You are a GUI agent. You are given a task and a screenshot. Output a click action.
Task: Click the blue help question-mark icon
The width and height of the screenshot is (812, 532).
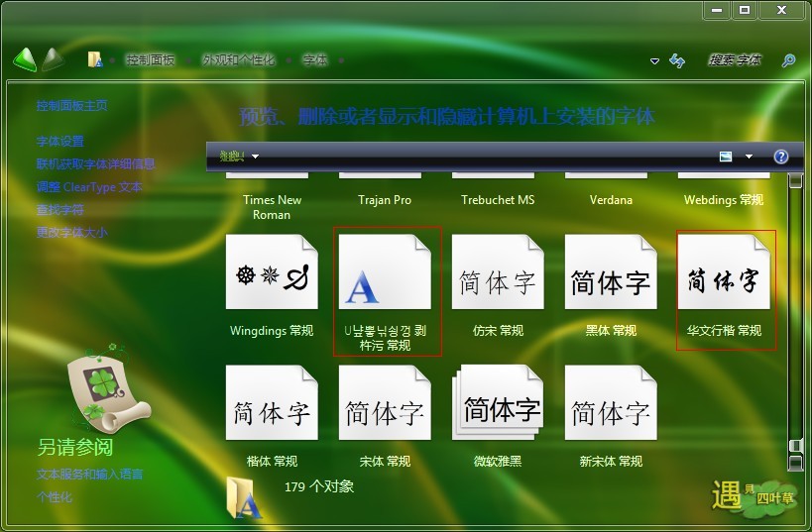[781, 157]
